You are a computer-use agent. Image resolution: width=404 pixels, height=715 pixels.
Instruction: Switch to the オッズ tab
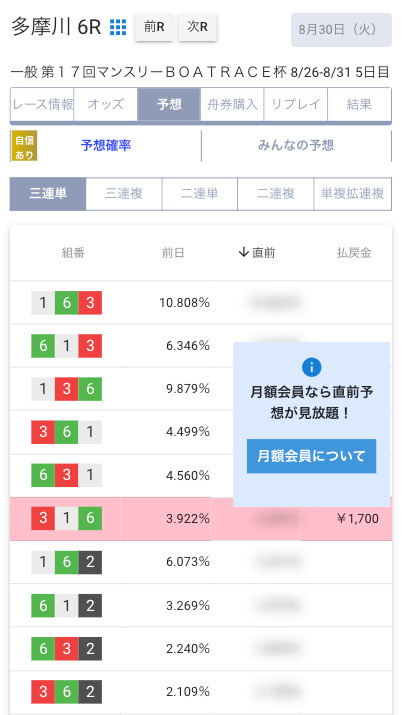(105, 104)
